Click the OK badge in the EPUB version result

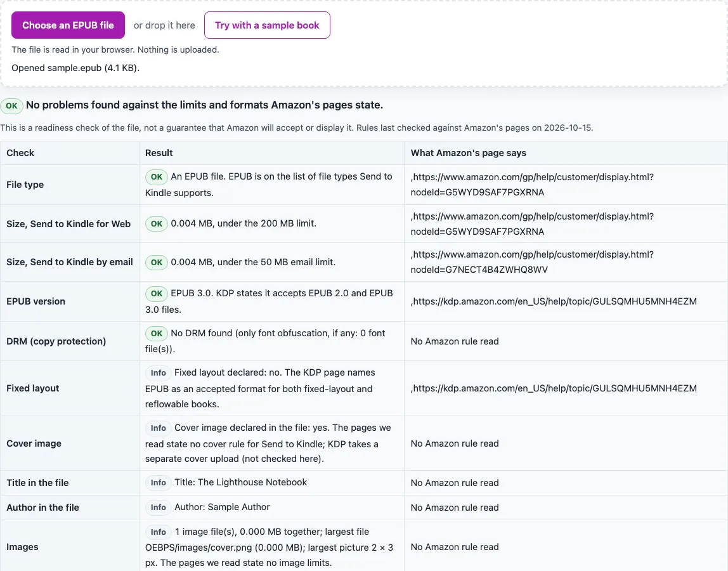157,294
